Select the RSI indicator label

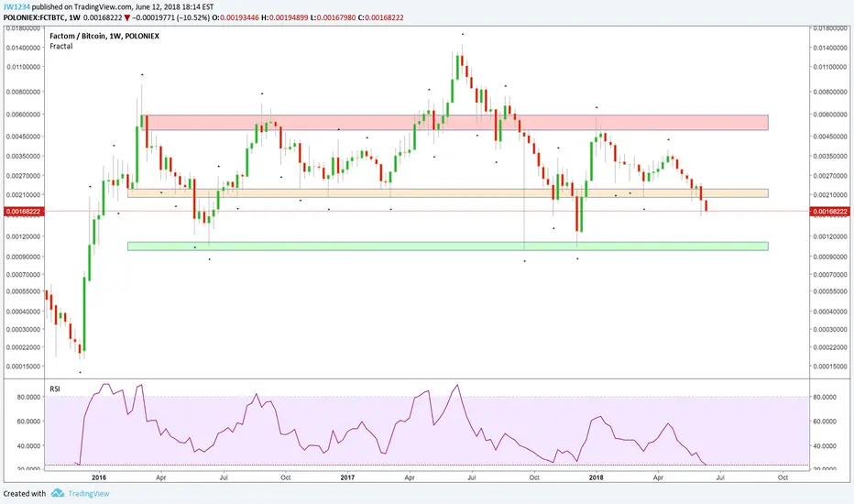pyautogui.click(x=54, y=389)
